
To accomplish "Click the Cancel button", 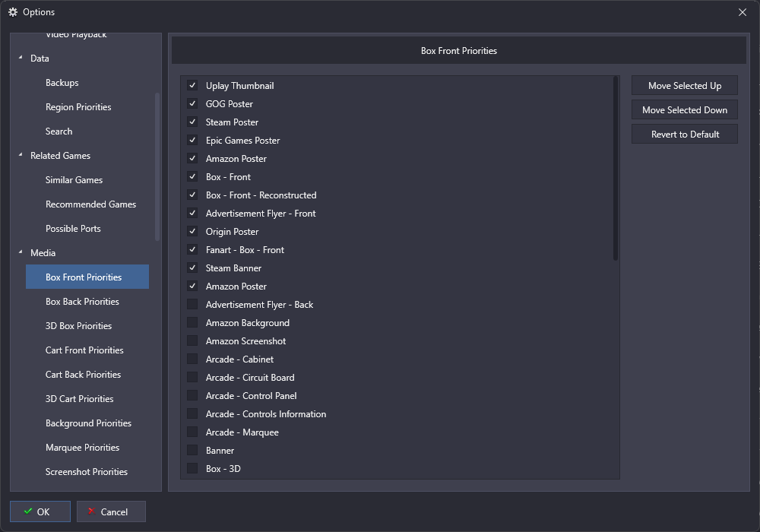I will pyautogui.click(x=111, y=511).
